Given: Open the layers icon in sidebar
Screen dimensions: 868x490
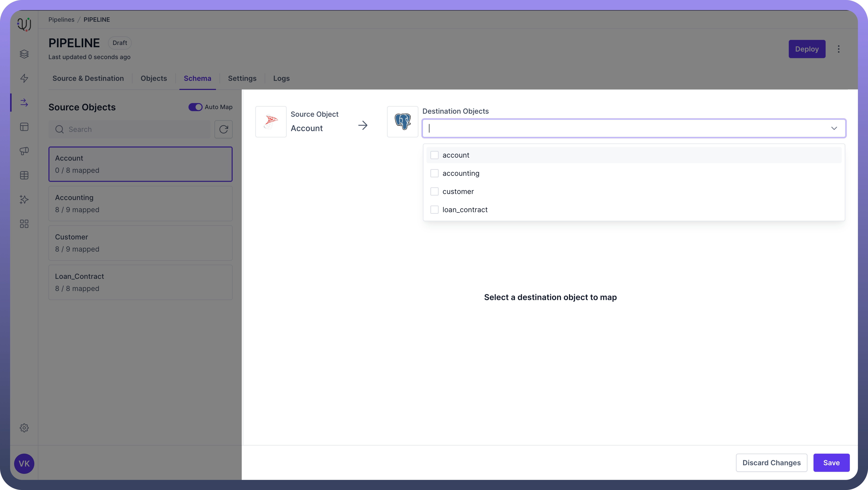Looking at the screenshot, I should (x=24, y=54).
